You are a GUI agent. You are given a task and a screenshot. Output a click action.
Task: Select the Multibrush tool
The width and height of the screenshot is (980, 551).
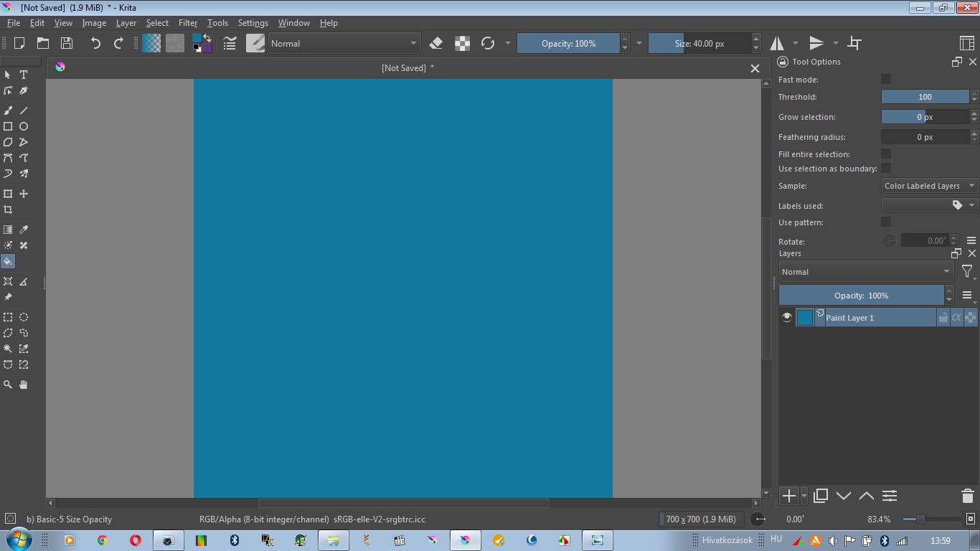tap(24, 174)
